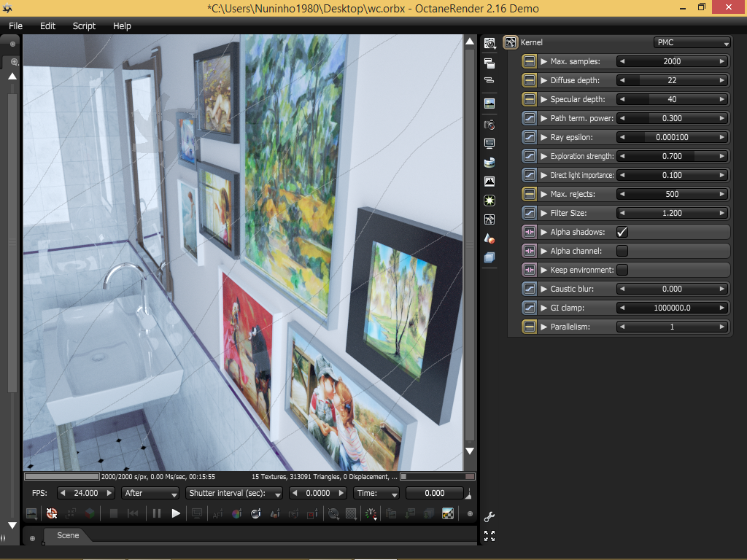Click the render region dotted square icon
The image size is (747, 560).
pyautogui.click(x=351, y=513)
